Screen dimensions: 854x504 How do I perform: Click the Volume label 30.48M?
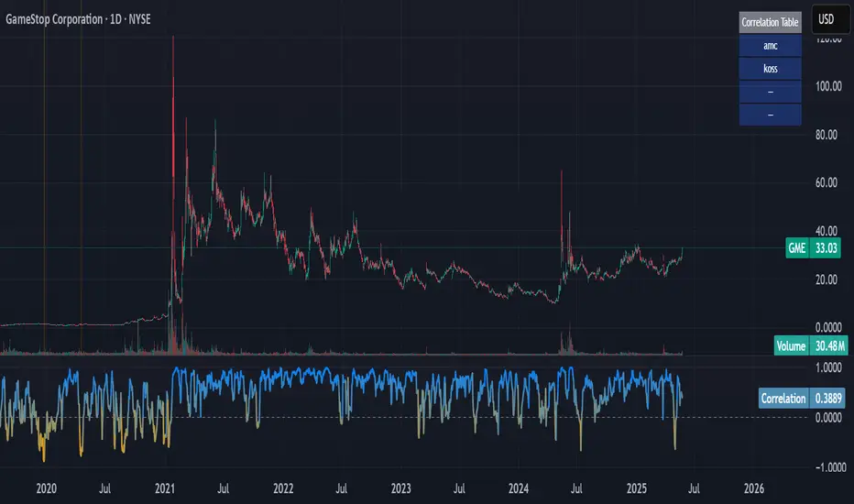[810, 345]
